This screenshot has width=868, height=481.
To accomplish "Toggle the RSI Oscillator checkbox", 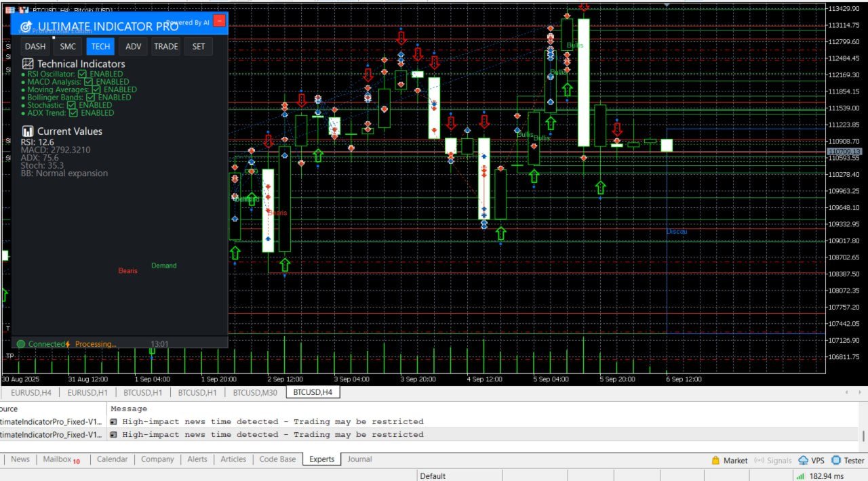I will [82, 74].
